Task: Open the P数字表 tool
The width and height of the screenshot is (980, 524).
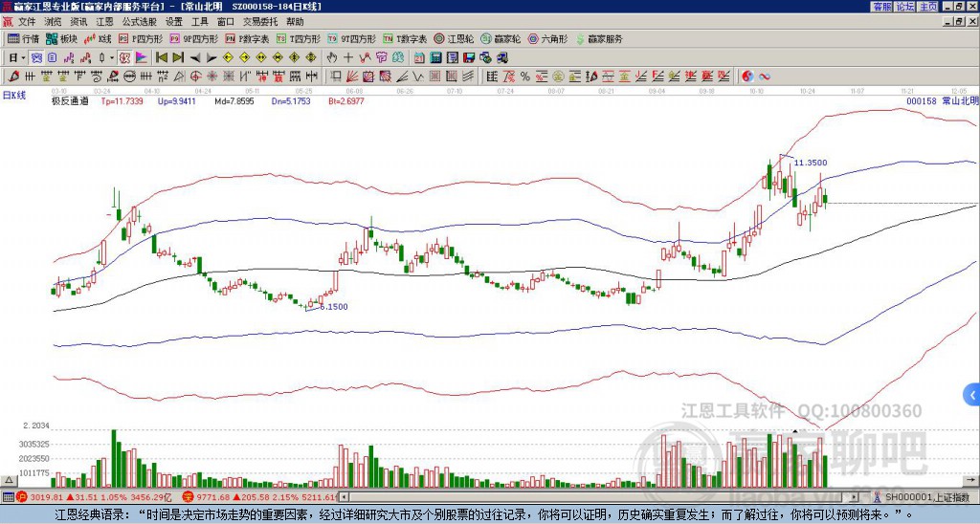Action: pyautogui.click(x=247, y=38)
